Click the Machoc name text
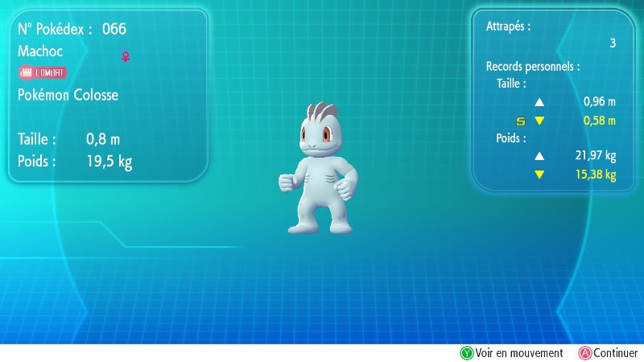 coord(40,51)
